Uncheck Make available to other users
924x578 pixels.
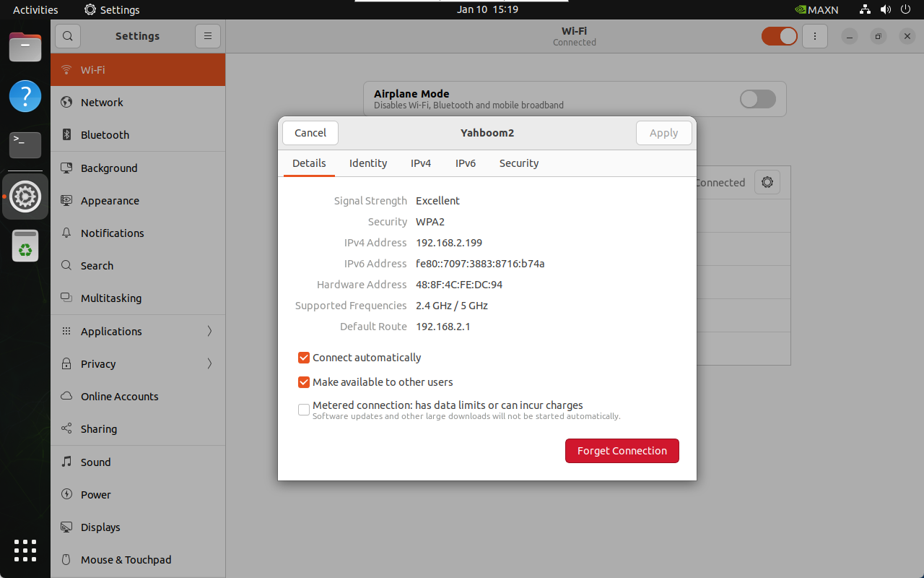click(304, 382)
